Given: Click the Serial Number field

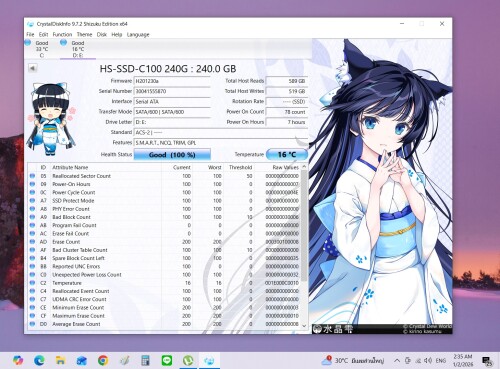Looking at the screenshot, I should point(172,91).
